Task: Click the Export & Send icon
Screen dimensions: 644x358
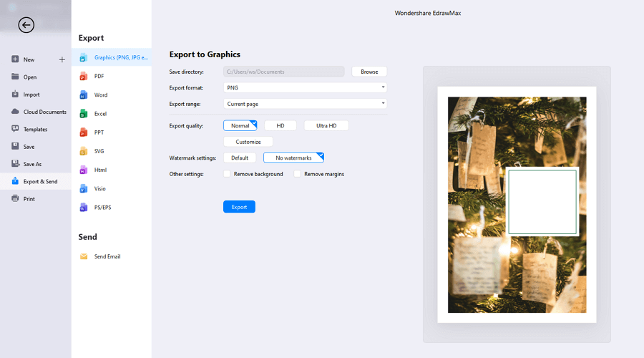Action: 15,181
